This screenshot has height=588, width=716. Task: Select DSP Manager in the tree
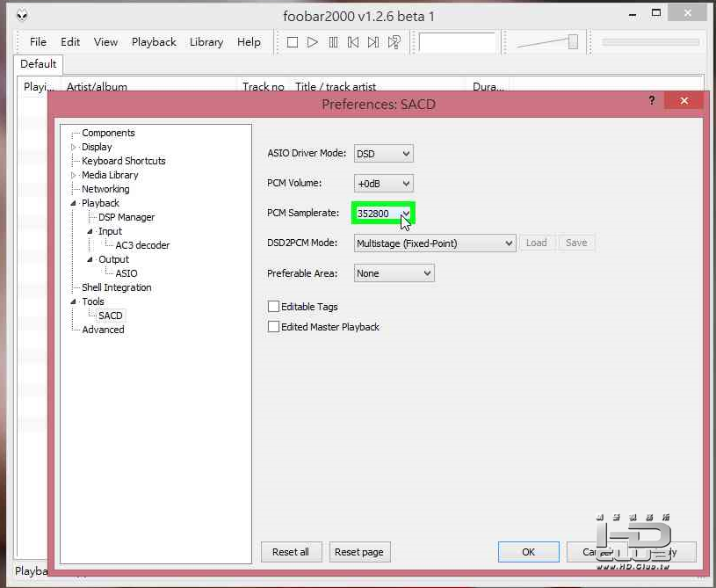(x=127, y=217)
